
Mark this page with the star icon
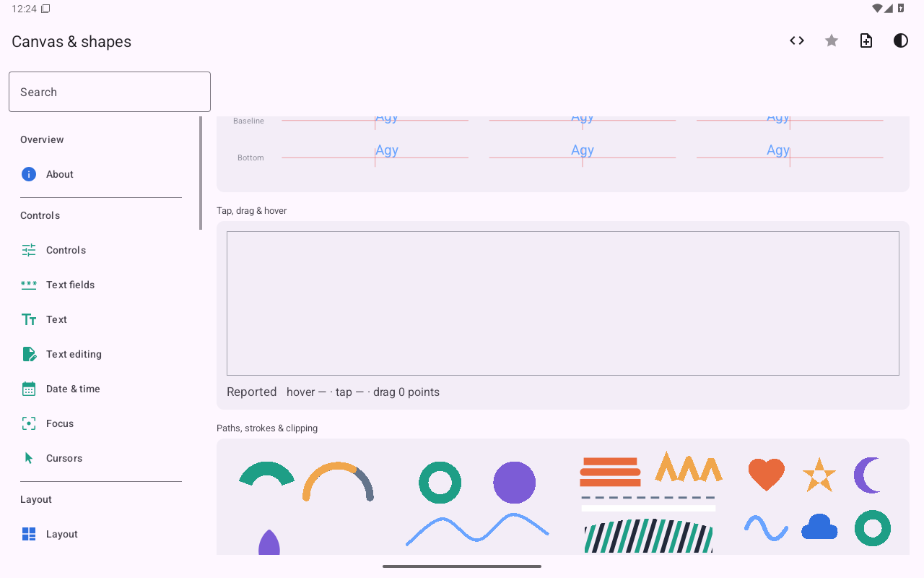pos(832,40)
